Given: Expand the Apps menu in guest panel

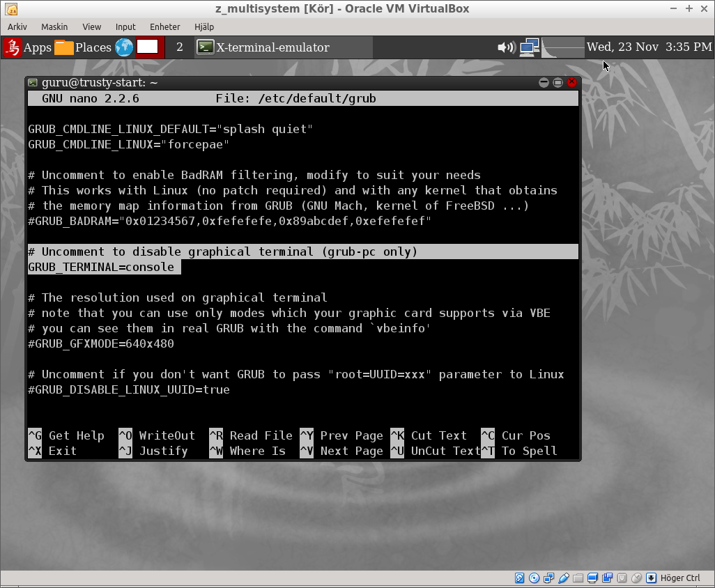Looking at the screenshot, I should pos(28,47).
